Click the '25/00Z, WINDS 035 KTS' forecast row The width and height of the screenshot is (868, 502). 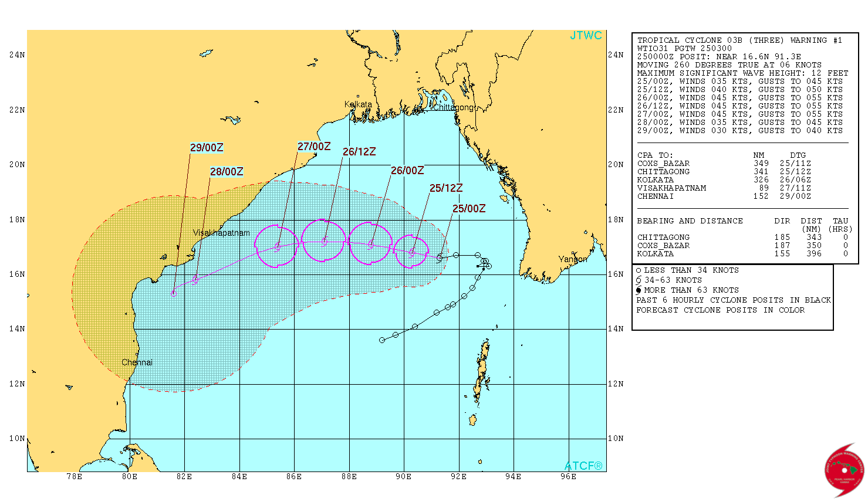coord(740,82)
